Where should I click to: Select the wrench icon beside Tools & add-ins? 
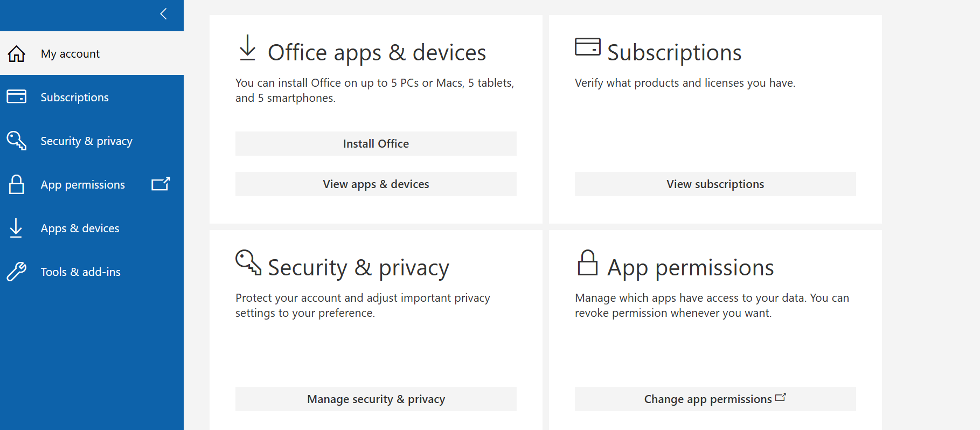point(17,272)
